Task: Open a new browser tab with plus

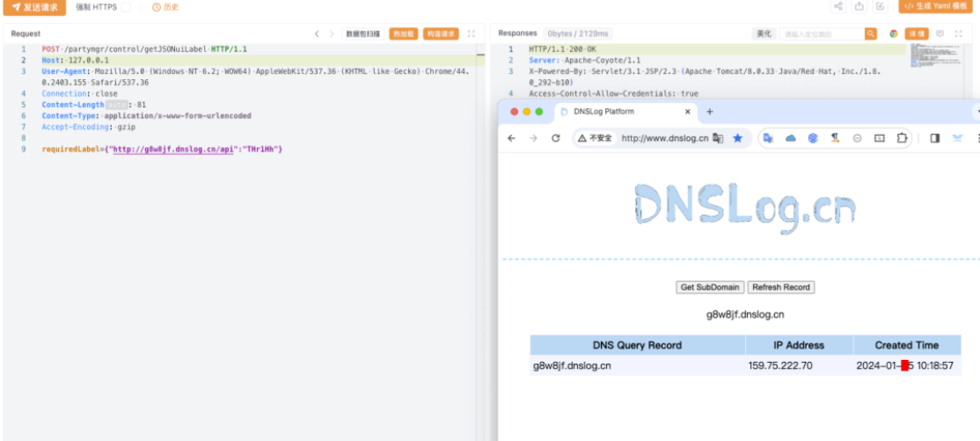Action: (709, 112)
